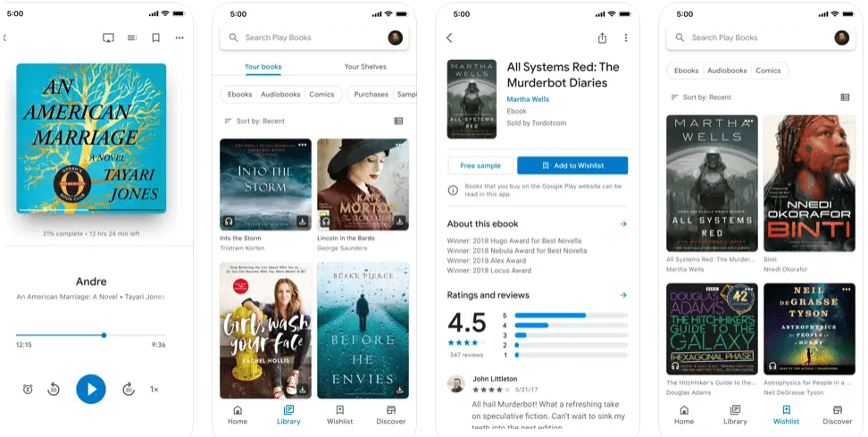
Task: Download Into the Storm audiobook
Action: 302,222
